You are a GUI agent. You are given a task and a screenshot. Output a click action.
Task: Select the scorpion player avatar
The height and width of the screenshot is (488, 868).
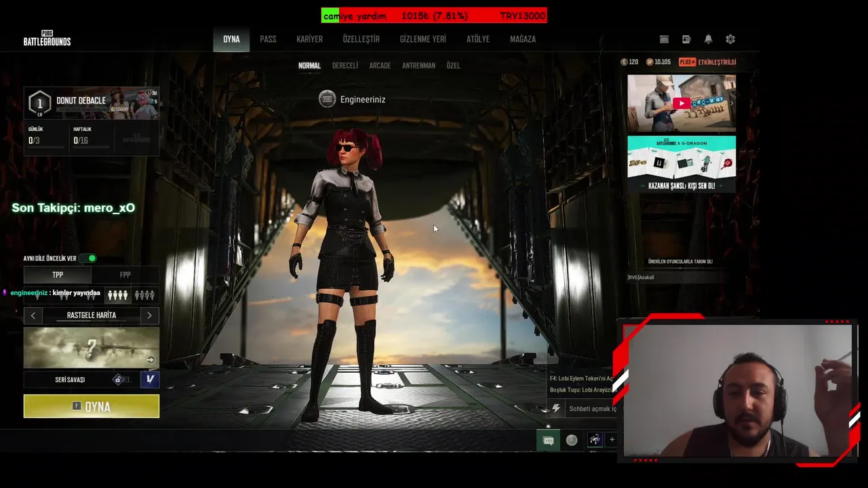point(595,440)
